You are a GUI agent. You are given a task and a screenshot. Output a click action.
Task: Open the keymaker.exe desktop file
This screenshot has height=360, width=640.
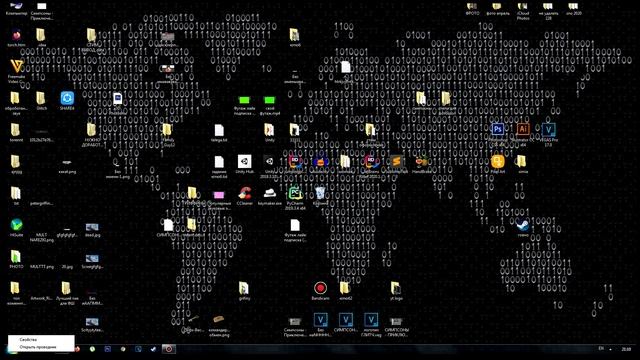[269, 195]
